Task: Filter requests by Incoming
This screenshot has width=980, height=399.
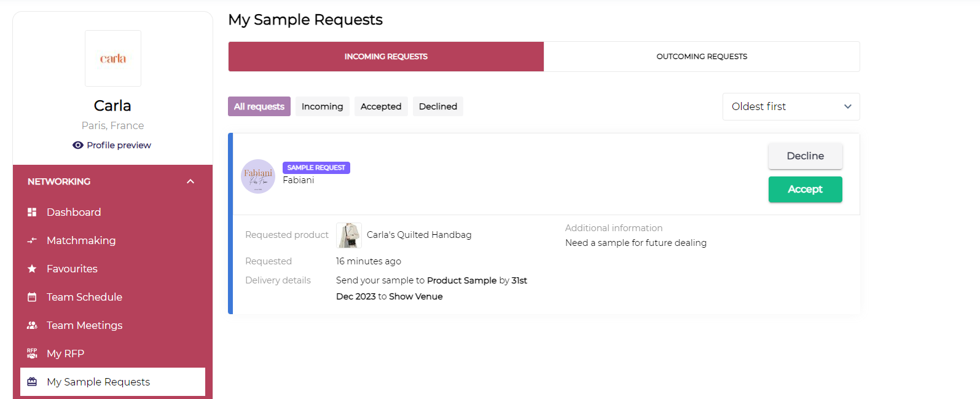Action: (322, 106)
